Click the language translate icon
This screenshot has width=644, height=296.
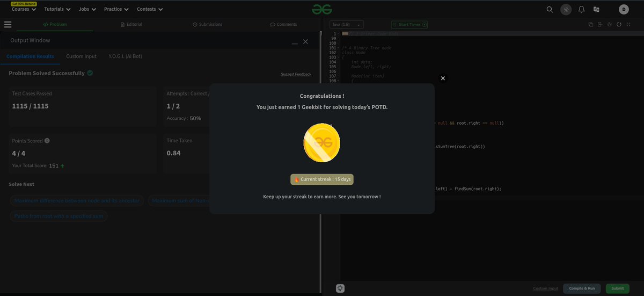tap(596, 9)
